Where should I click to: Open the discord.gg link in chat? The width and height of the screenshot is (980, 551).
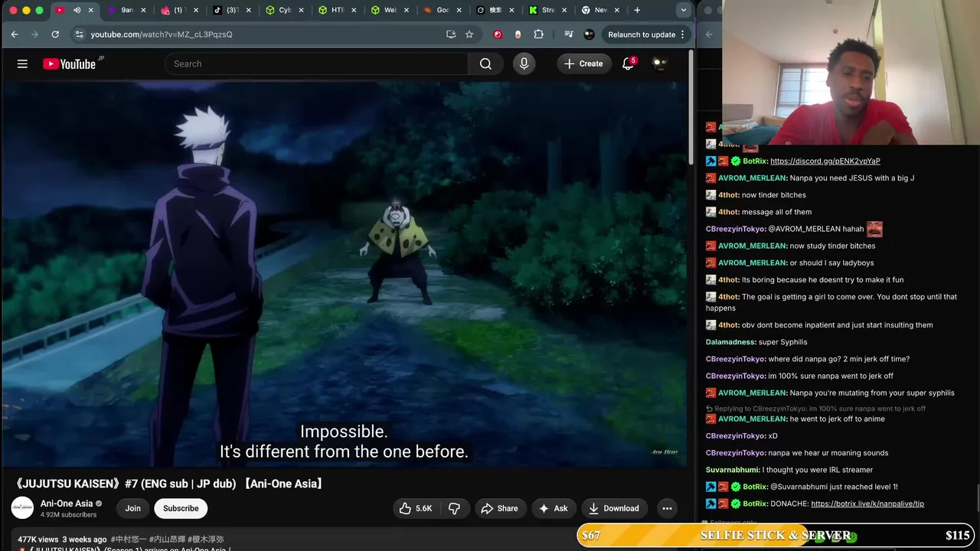click(825, 161)
